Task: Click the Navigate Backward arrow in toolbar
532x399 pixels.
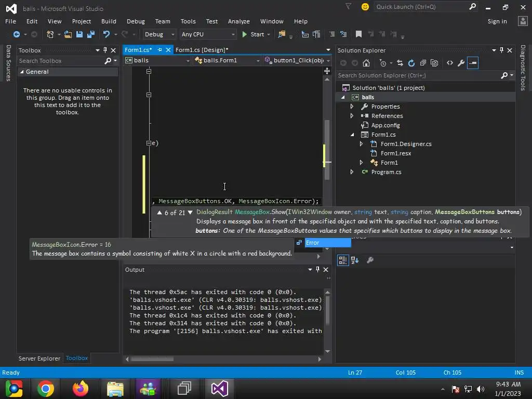Action: [x=16, y=34]
